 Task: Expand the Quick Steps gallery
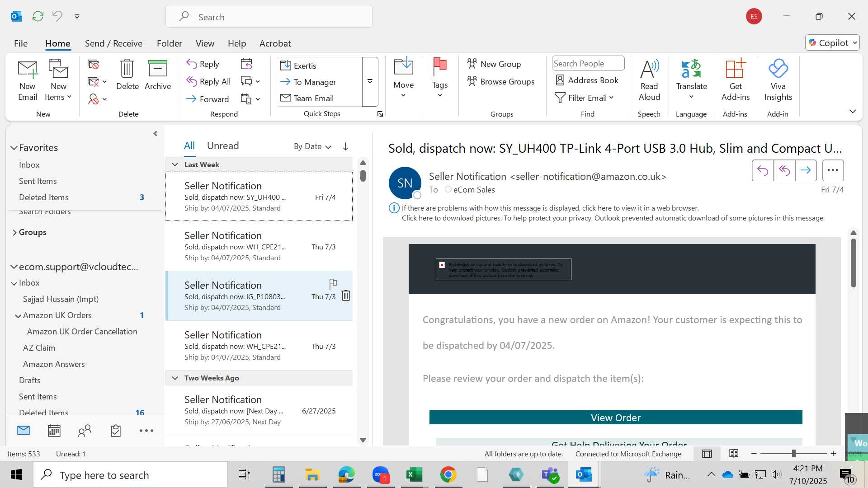click(370, 82)
